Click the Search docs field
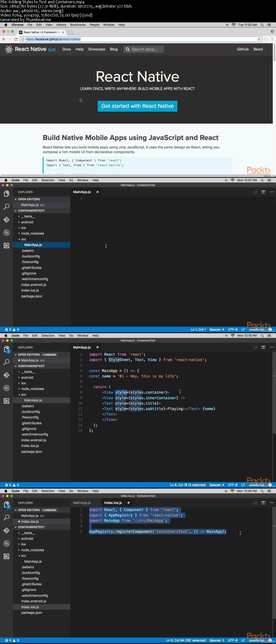Screen dimensions: 276x644 coord(144,49)
